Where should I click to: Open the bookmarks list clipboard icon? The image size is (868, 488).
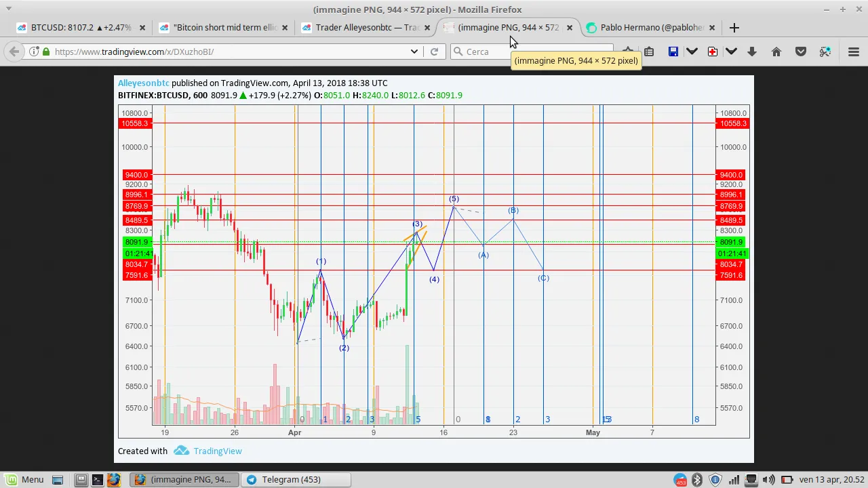(x=649, y=52)
